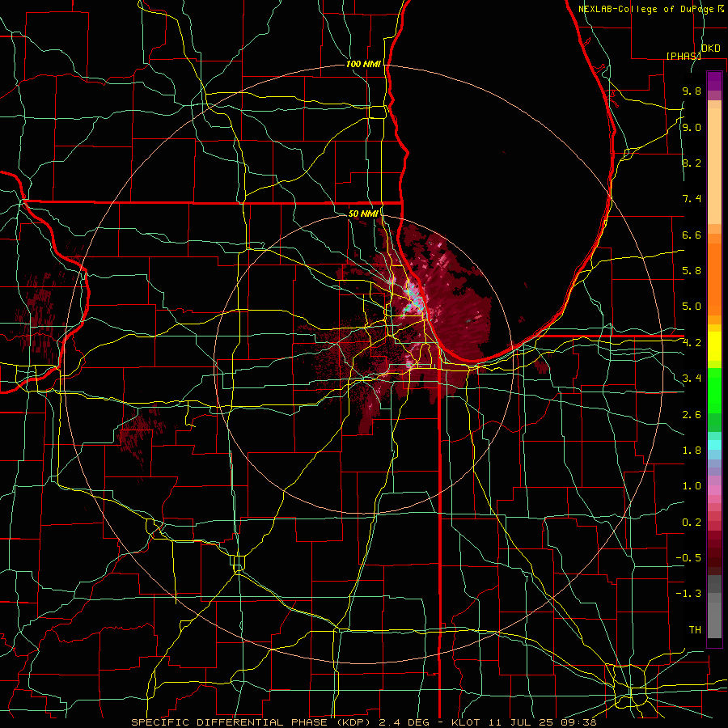
Task: Click the 100 NMI range ring label
Action: [363, 64]
